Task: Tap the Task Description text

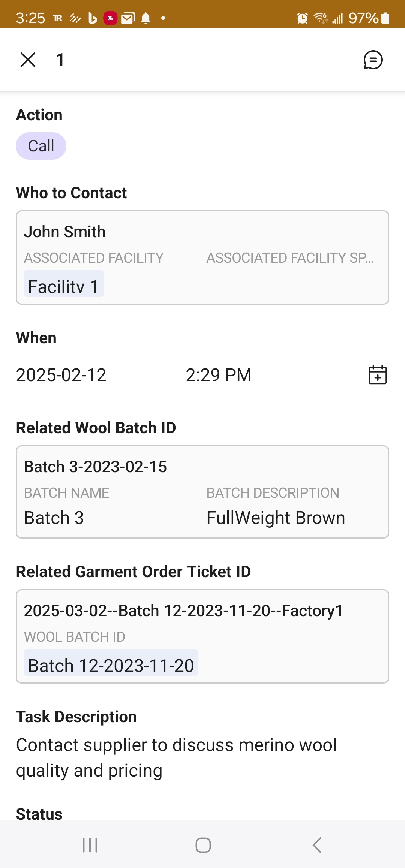Action: [x=176, y=757]
